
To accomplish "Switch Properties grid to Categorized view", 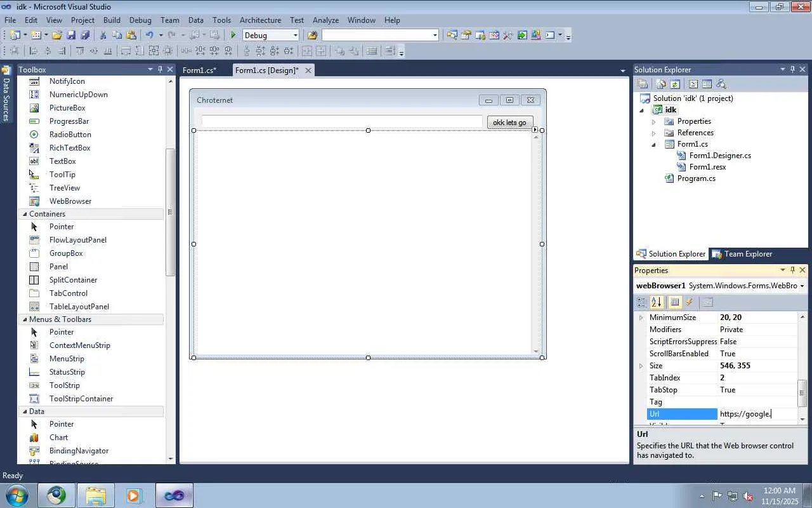I will tap(641, 302).
